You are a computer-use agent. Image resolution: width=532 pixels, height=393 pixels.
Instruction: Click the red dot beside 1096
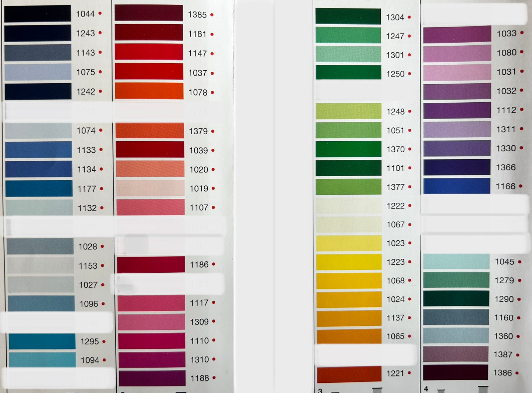[103, 304]
